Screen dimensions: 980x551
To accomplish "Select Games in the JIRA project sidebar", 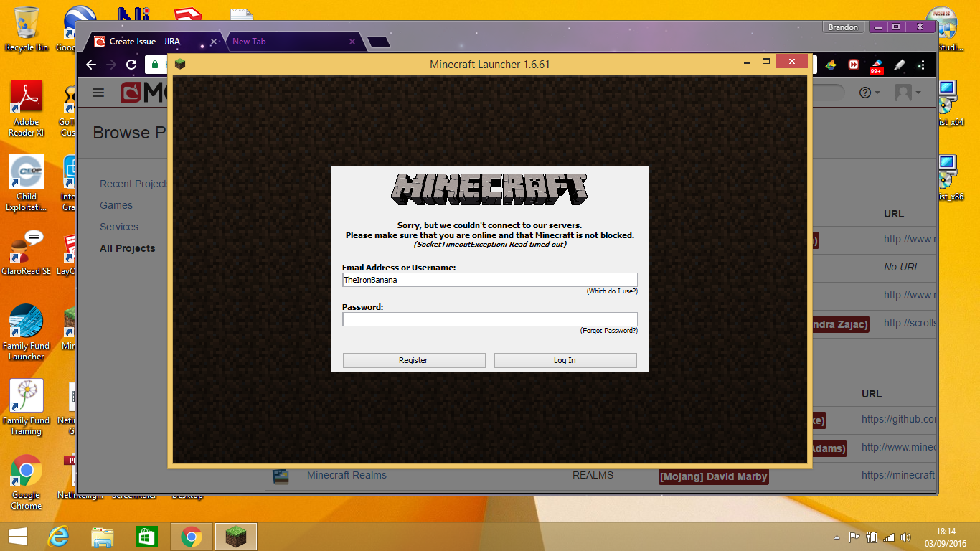I will pyautogui.click(x=116, y=205).
